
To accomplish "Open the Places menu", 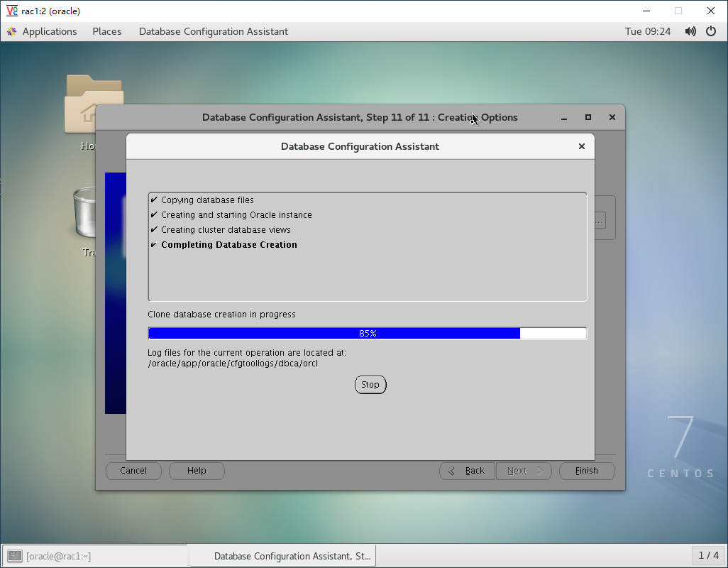I will tap(106, 31).
